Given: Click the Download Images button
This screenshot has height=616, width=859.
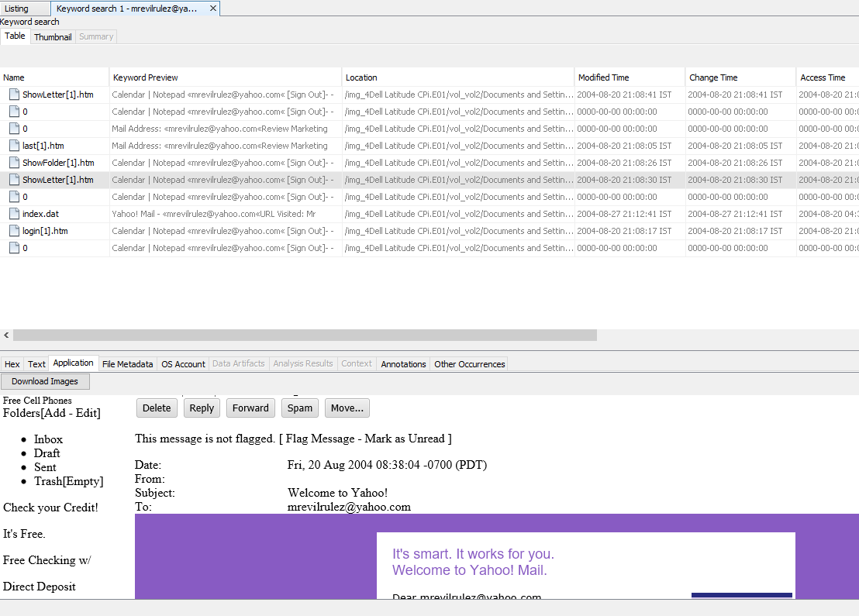Looking at the screenshot, I should 45,381.
